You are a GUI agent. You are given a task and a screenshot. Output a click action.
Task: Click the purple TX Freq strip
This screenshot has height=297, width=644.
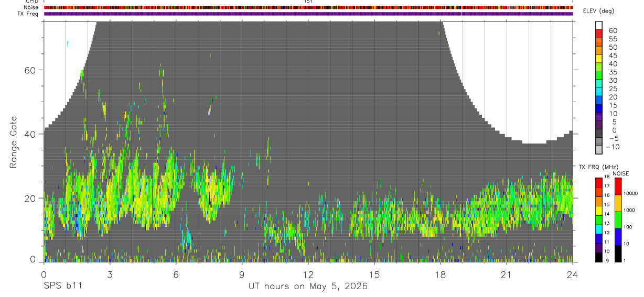tap(308, 14)
